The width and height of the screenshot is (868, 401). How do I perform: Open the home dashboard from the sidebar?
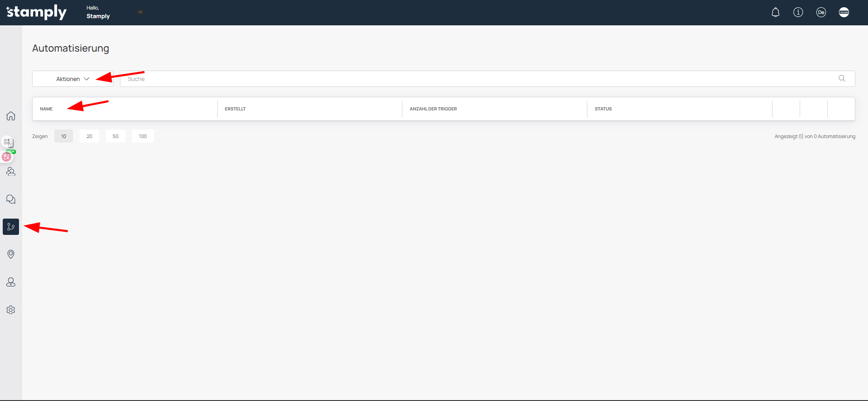pos(11,116)
